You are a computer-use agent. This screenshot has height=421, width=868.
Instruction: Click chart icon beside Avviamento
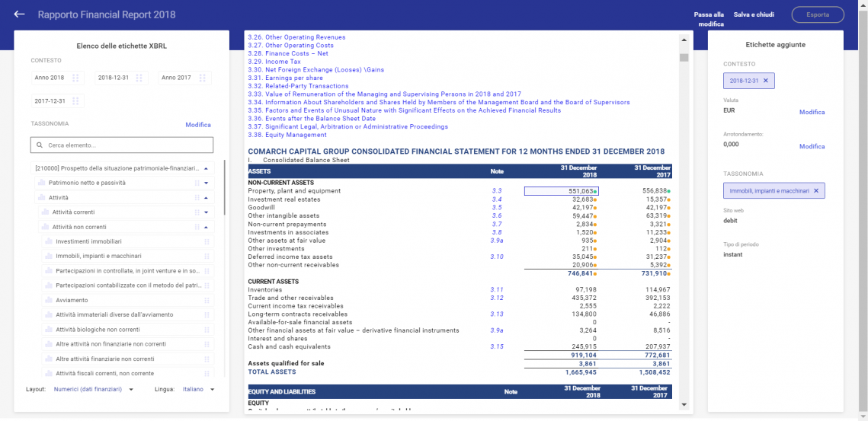[x=50, y=300]
